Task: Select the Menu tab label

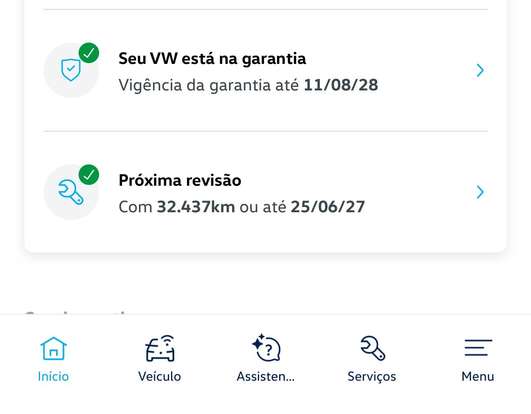Action: [x=477, y=376]
